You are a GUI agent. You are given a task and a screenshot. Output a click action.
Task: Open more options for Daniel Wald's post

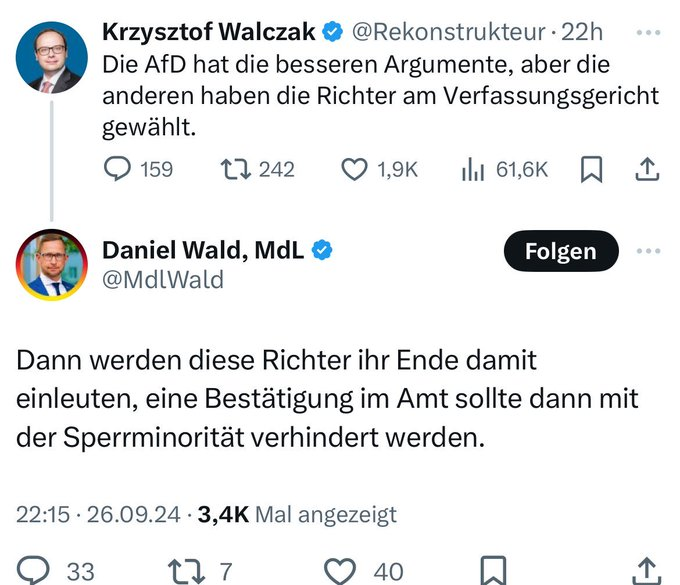click(648, 251)
